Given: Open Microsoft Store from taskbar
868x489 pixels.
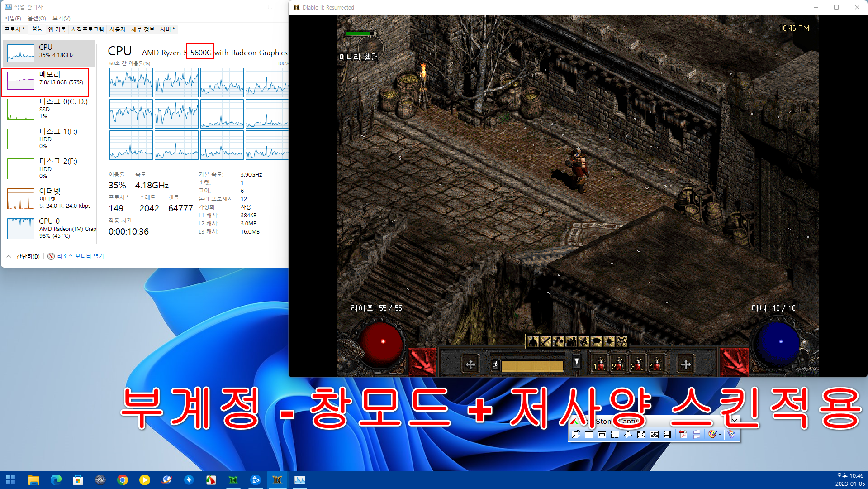Looking at the screenshot, I should 78,480.
